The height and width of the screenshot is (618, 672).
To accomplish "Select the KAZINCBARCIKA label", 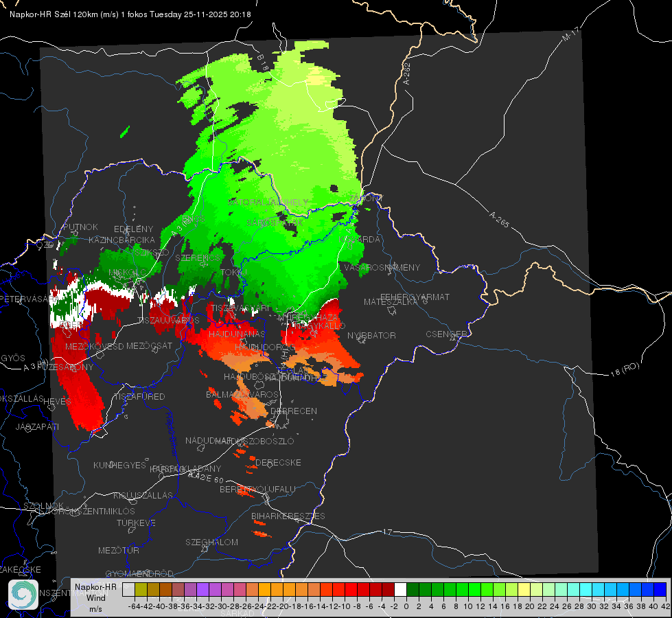I will coord(121,240).
